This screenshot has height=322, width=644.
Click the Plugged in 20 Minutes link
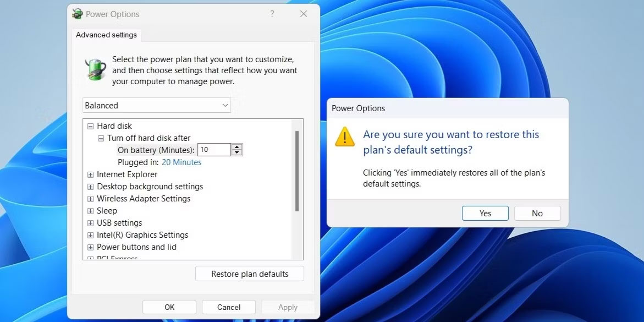pos(181,162)
